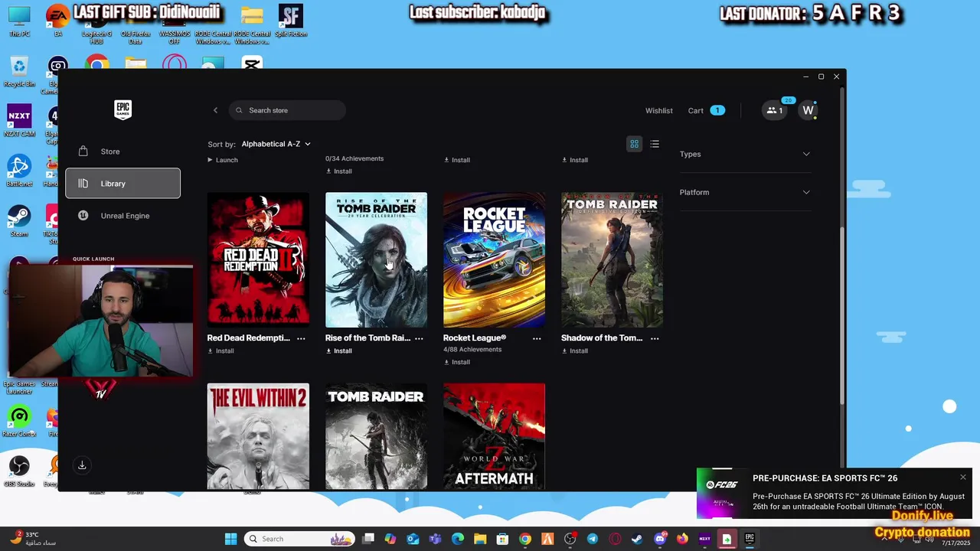980x551 pixels.
Task: Install Shadow of the Tomb Raider
Action: (x=574, y=350)
